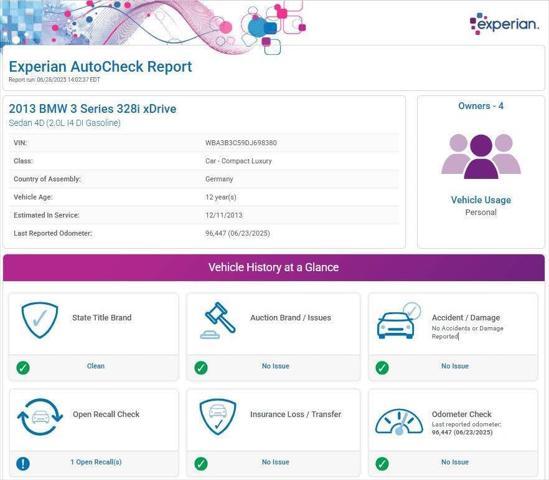
Task: Click the Vehicle History at a Glance banner
Action: tap(274, 267)
